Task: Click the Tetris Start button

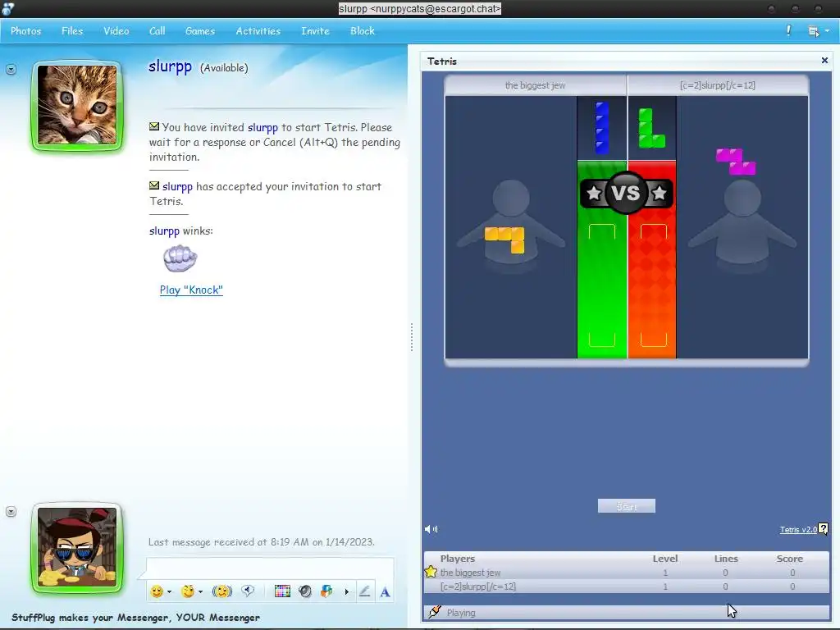Action: coord(626,505)
